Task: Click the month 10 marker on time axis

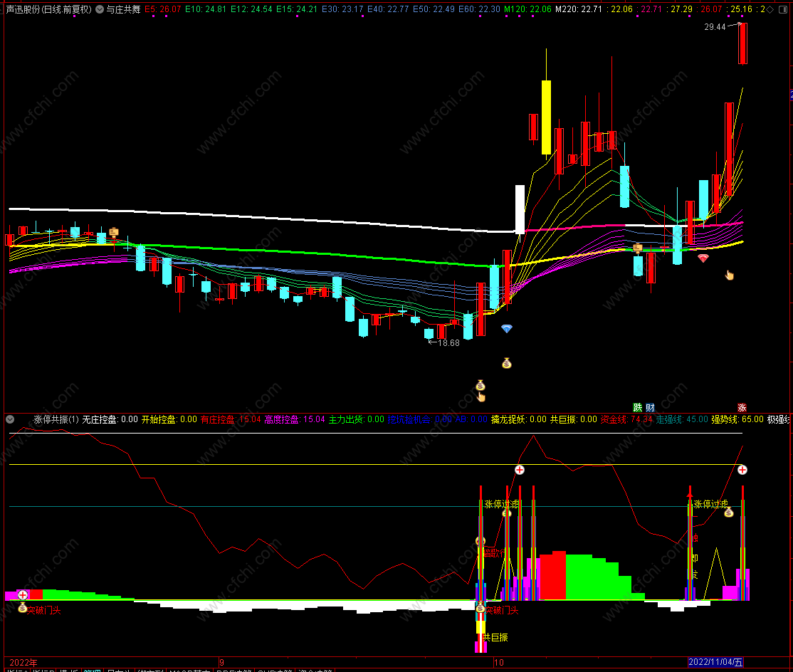Action: pos(499,662)
